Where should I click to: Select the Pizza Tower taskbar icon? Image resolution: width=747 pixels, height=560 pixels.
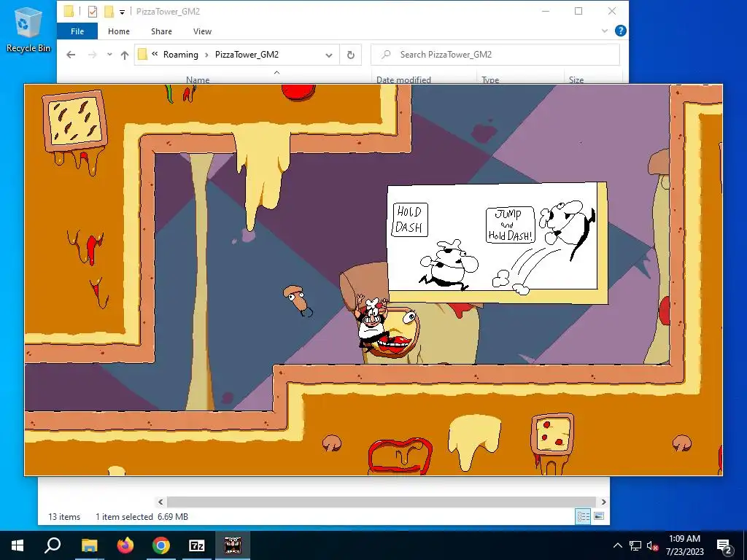233,545
